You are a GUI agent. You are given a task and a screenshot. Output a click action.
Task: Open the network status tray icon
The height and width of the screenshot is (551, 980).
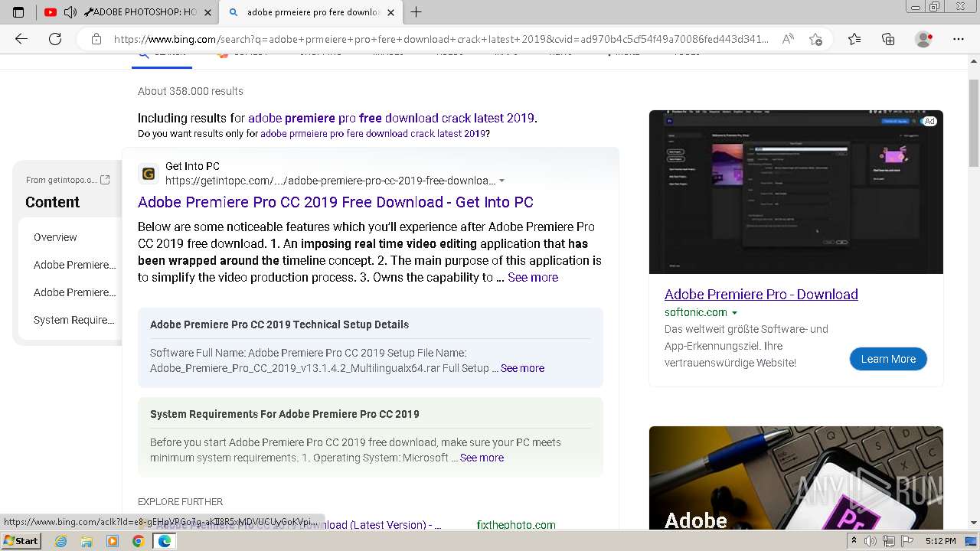(888, 541)
